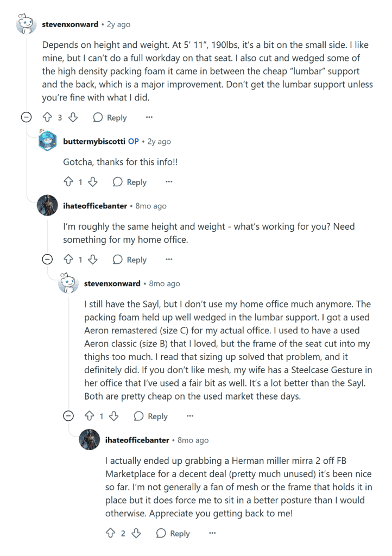The height and width of the screenshot is (556, 392).
Task: Downvote stevenxonward's Aeron remastered comment
Action: tap(114, 416)
